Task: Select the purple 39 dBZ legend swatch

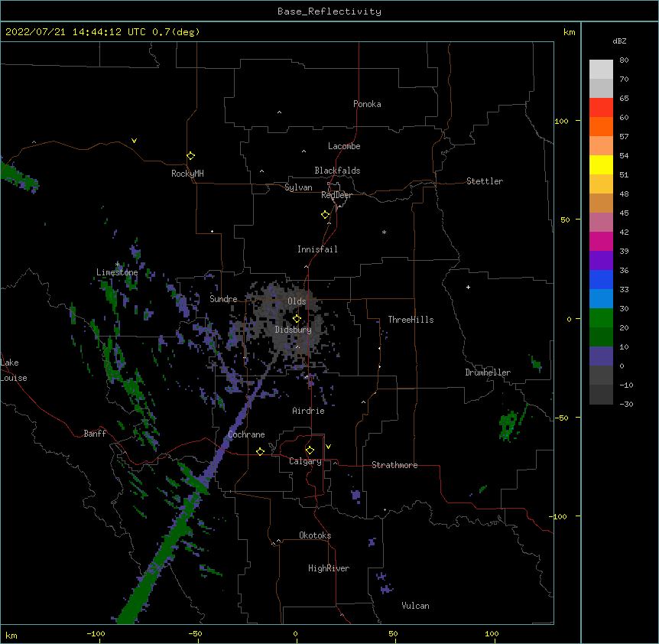Action: point(601,260)
